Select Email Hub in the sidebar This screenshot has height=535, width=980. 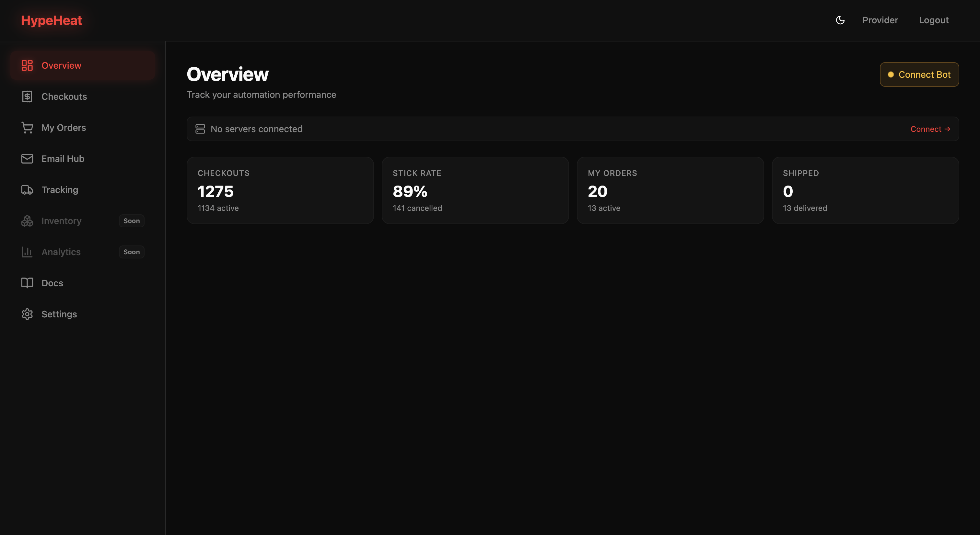[x=83, y=159]
